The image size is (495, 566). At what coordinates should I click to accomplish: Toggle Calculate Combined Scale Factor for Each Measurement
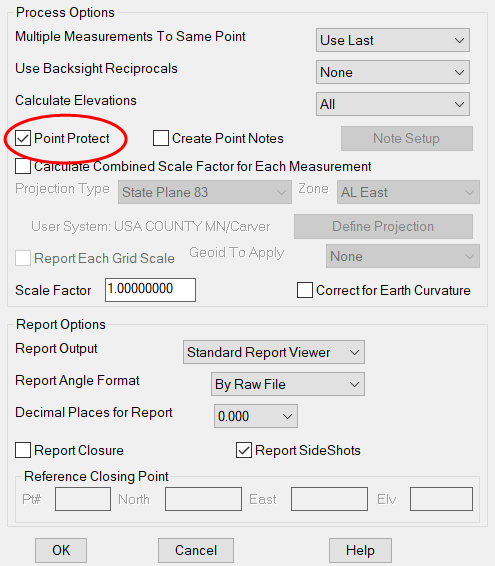click(x=23, y=166)
